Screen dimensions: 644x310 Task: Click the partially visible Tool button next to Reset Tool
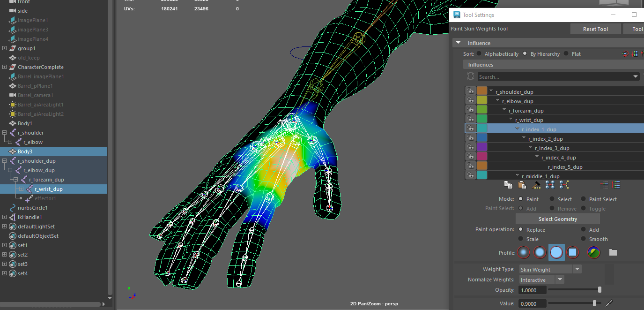(x=634, y=29)
